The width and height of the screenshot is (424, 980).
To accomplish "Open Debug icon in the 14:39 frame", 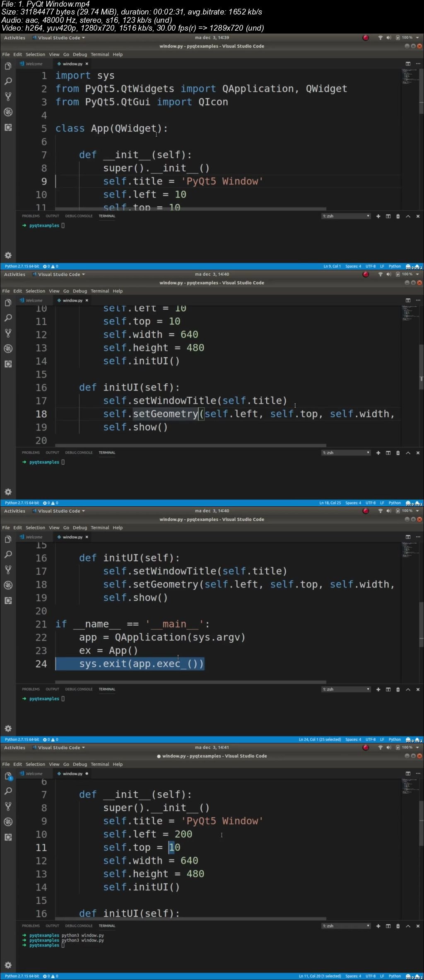I will pos(8,112).
